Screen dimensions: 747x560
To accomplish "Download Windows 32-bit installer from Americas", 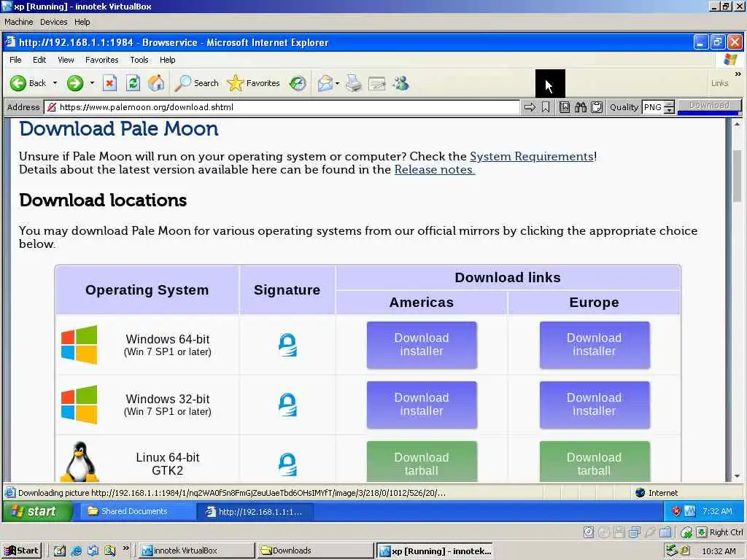I will click(x=422, y=405).
